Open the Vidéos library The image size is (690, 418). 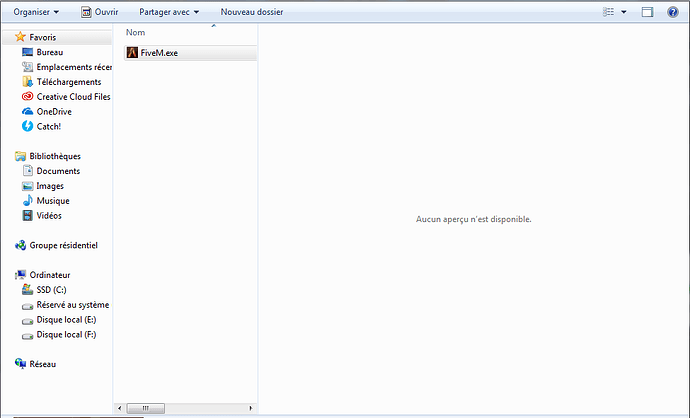tap(49, 216)
